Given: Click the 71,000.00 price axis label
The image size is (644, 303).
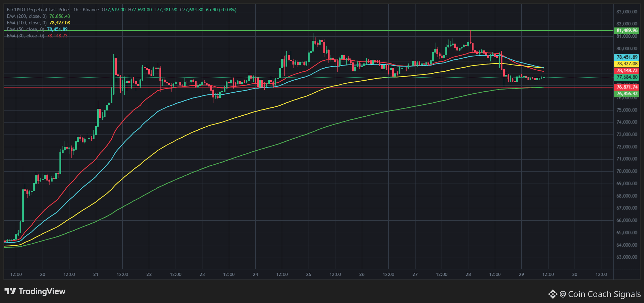Looking at the screenshot, I should pyautogui.click(x=627, y=159).
